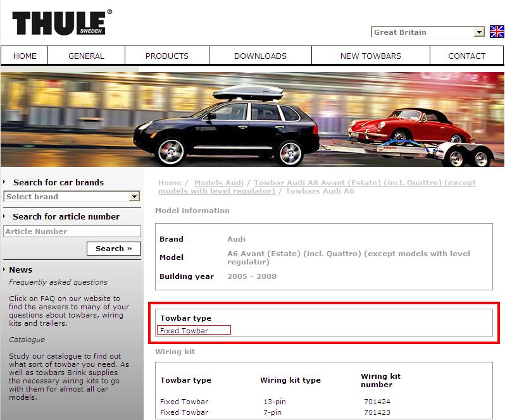Click the Fixed Towbar type link
Image resolution: width=505 pixels, height=420 pixels.
click(184, 331)
